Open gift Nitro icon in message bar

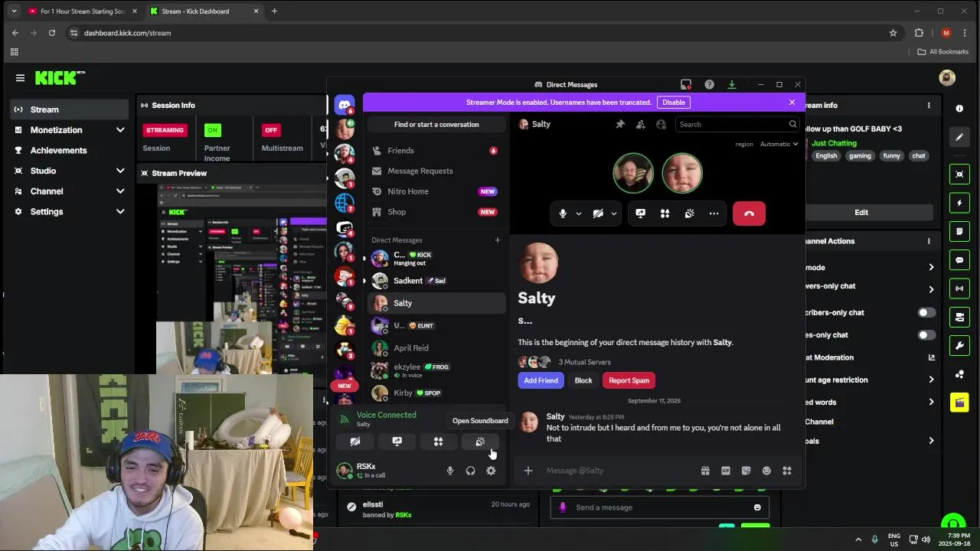[x=705, y=471]
